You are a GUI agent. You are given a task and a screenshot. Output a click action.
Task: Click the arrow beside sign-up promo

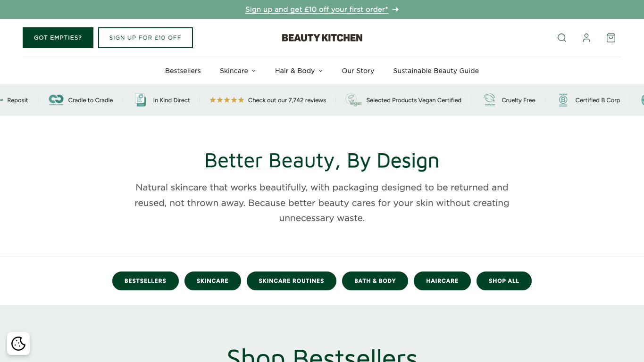[x=395, y=9]
